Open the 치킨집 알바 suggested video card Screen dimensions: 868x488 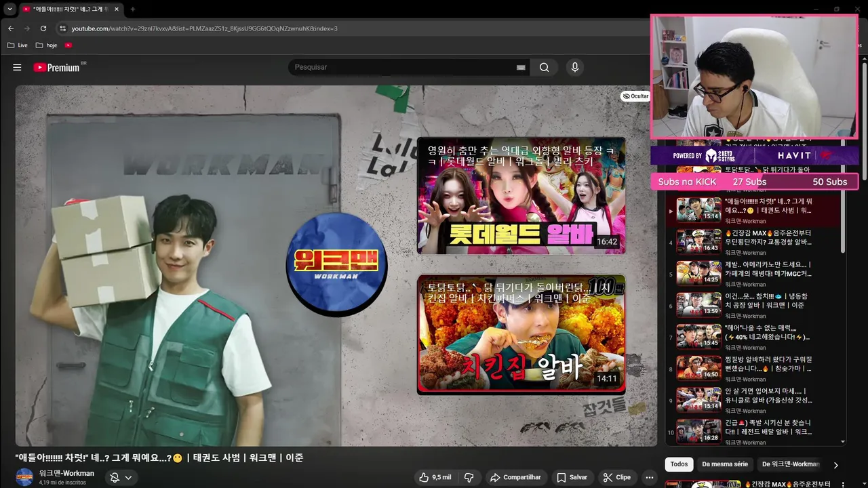click(521, 333)
